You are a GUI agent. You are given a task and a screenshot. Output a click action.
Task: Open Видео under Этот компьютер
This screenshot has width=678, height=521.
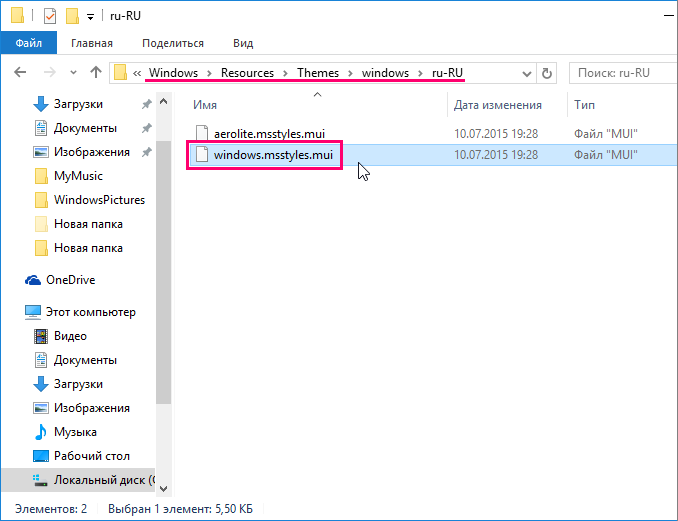70,336
